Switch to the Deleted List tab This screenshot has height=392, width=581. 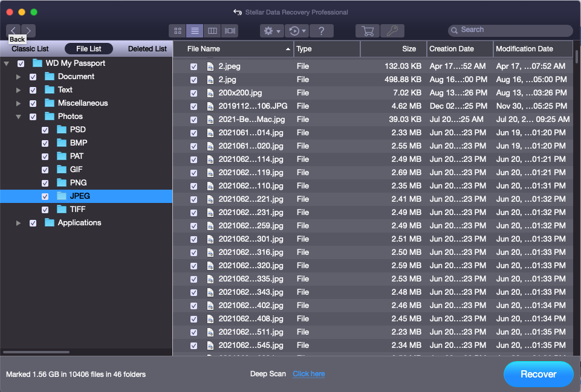[x=147, y=49]
